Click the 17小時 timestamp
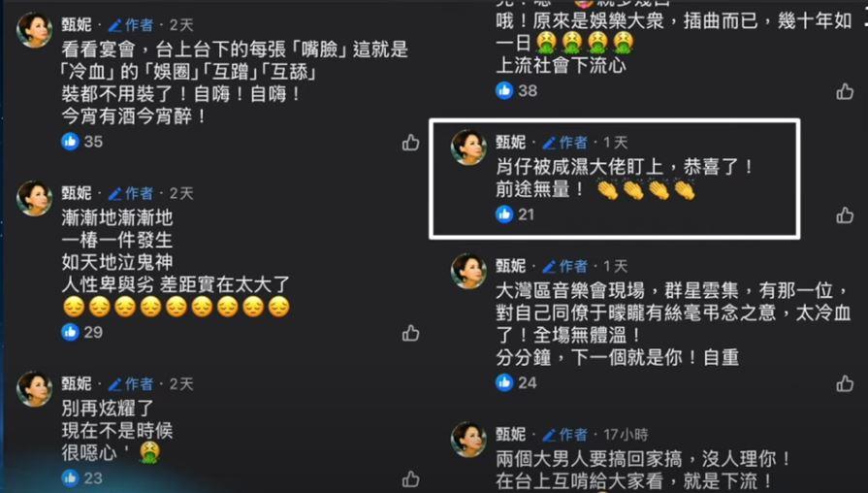 pos(626,435)
